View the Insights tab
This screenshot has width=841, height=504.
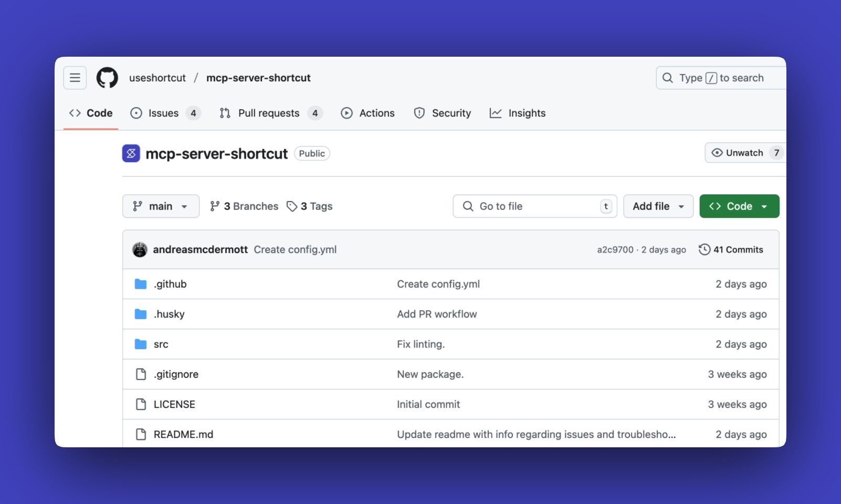517,113
